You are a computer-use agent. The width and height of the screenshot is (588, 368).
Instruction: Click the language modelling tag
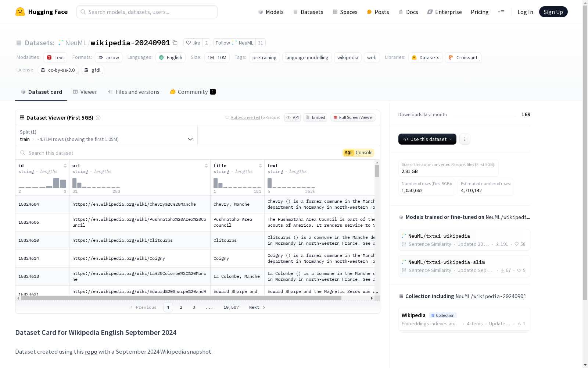pyautogui.click(x=307, y=57)
